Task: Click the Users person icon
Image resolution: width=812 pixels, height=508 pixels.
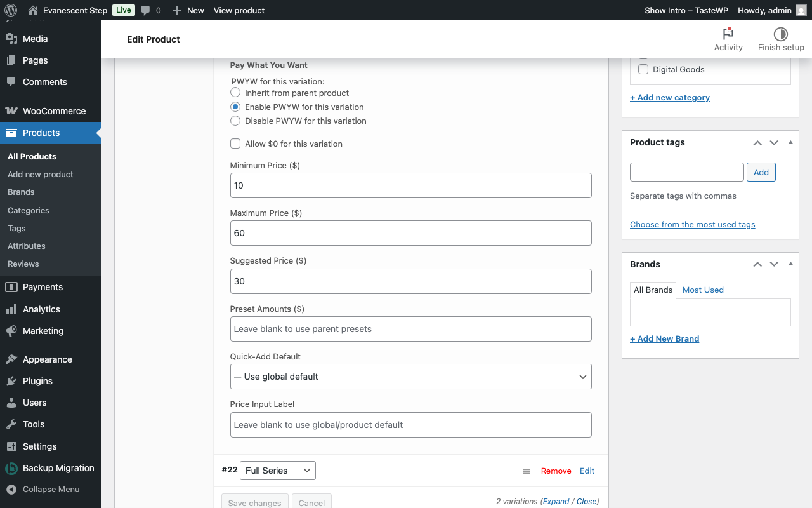Action: pos(11,403)
